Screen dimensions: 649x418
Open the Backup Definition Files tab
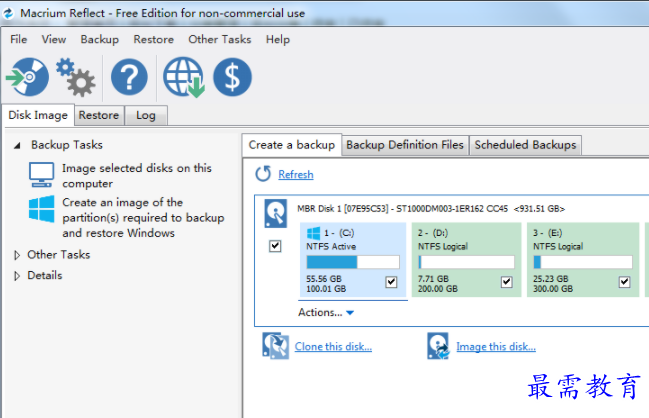coord(405,145)
